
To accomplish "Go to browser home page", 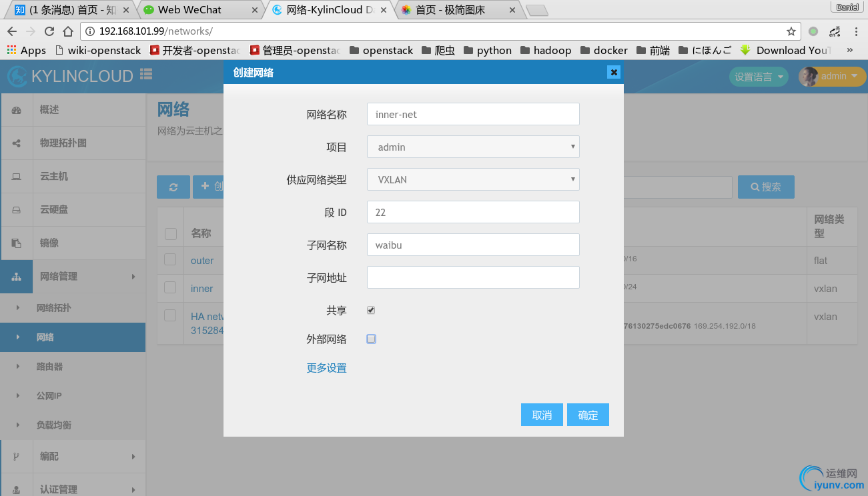I will pyautogui.click(x=68, y=31).
